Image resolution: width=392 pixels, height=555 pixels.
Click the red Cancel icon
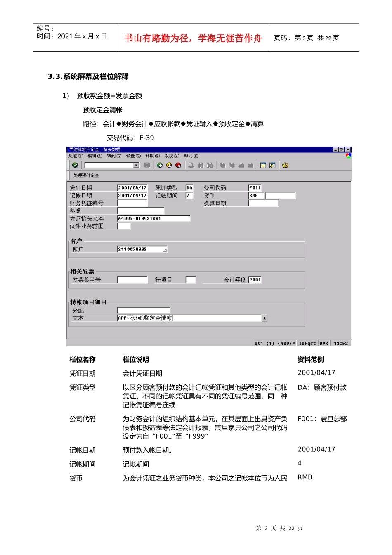(x=178, y=165)
